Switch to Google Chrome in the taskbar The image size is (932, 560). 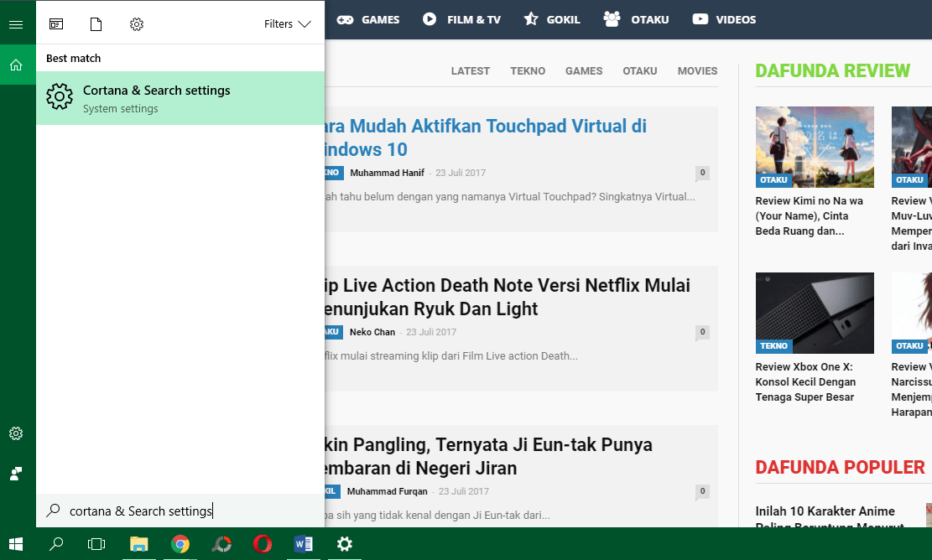pos(180,544)
